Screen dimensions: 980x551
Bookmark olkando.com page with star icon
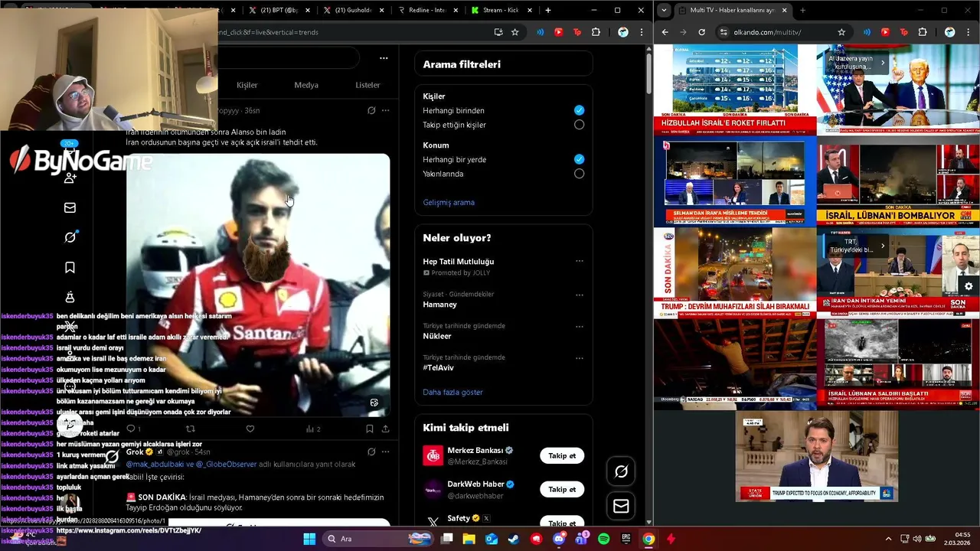(x=841, y=32)
